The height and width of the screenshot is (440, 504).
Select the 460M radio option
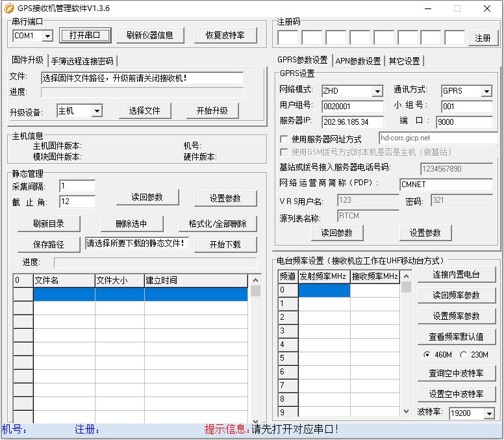point(427,354)
